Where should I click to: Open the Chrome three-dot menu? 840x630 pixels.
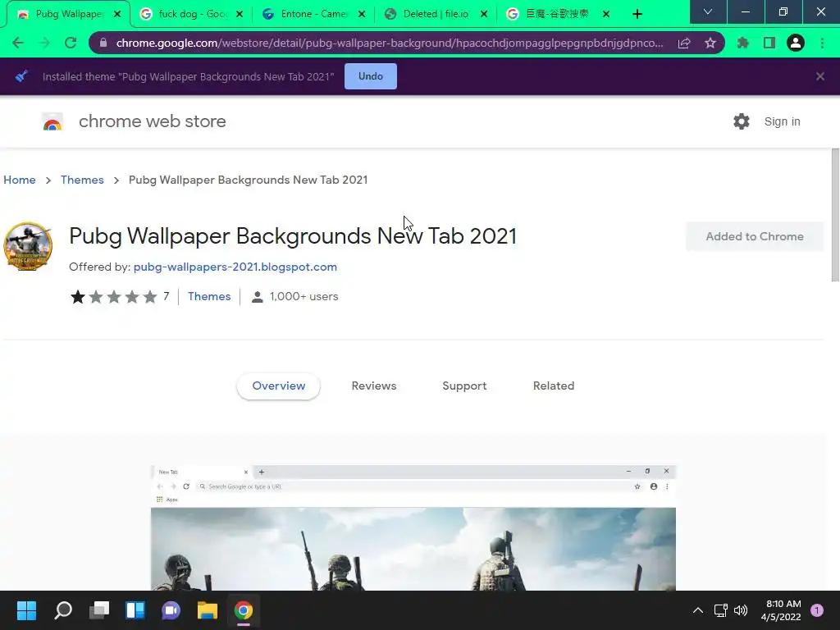coord(822,43)
